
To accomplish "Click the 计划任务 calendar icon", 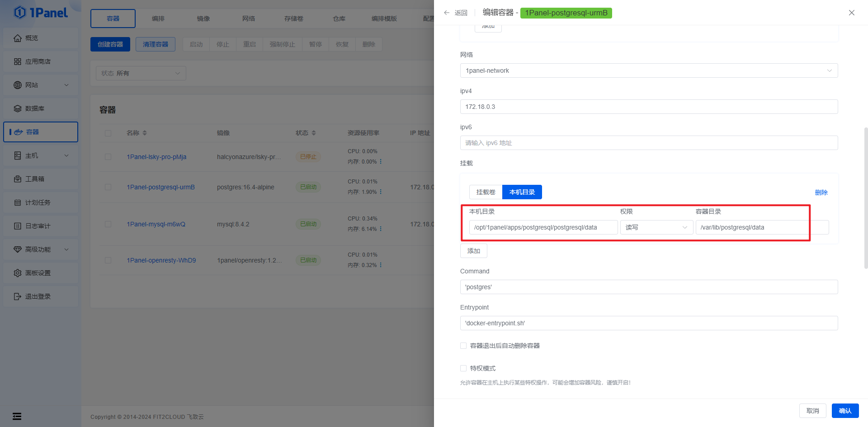I will click(18, 202).
